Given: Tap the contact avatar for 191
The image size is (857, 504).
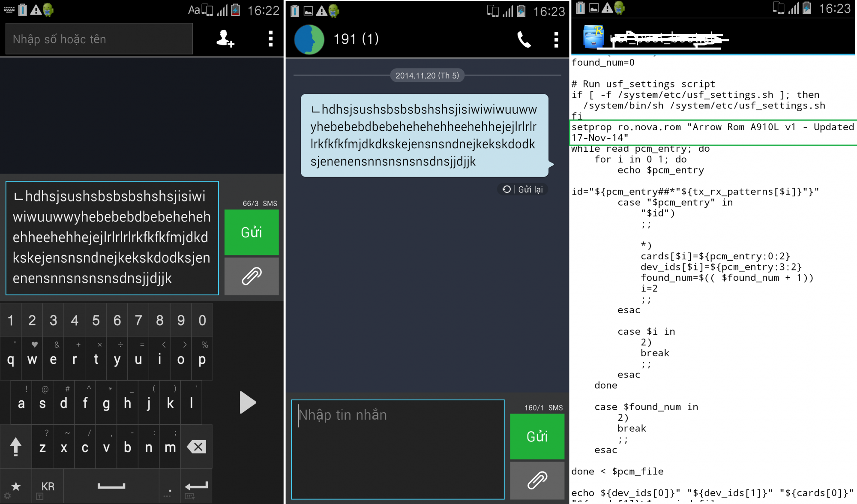Looking at the screenshot, I should [309, 39].
